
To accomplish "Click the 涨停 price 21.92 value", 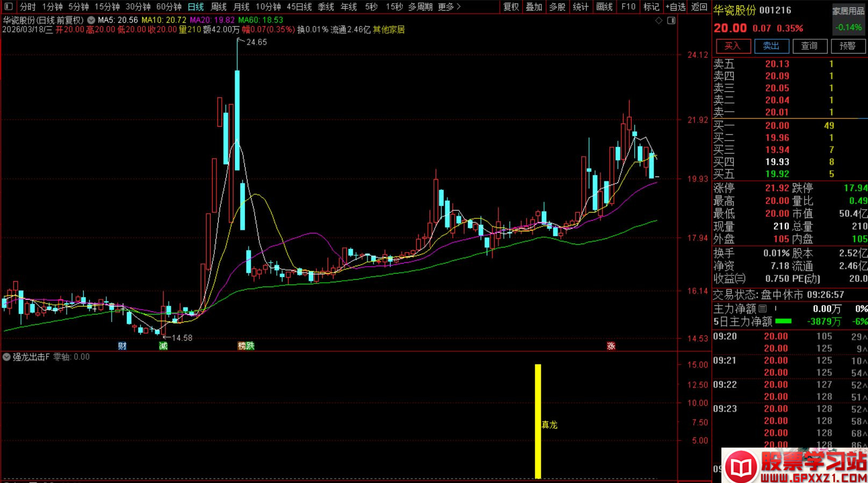I will (777, 188).
